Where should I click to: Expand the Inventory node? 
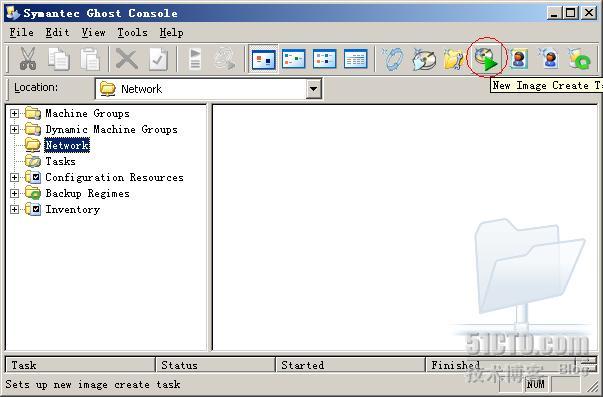click(x=14, y=209)
